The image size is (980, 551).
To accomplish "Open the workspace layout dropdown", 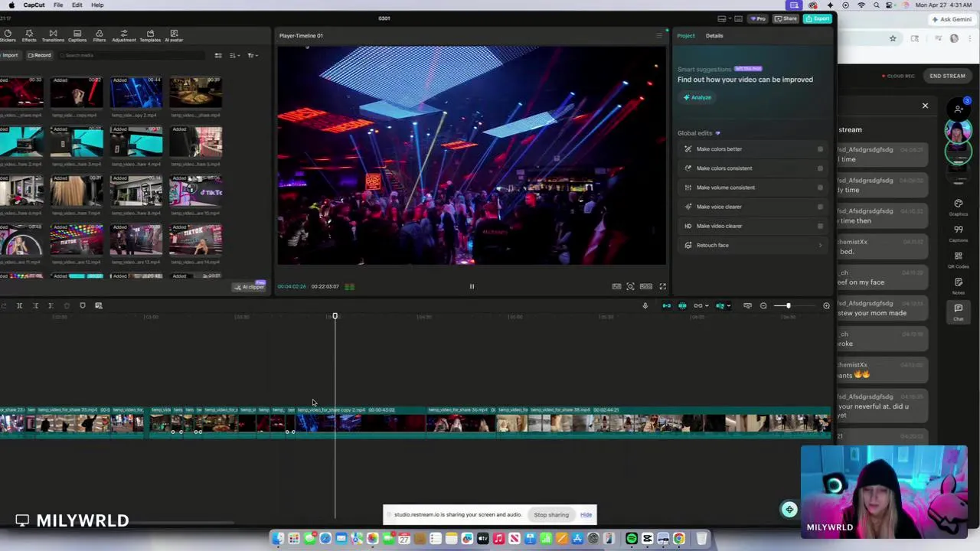I will tap(726, 18).
